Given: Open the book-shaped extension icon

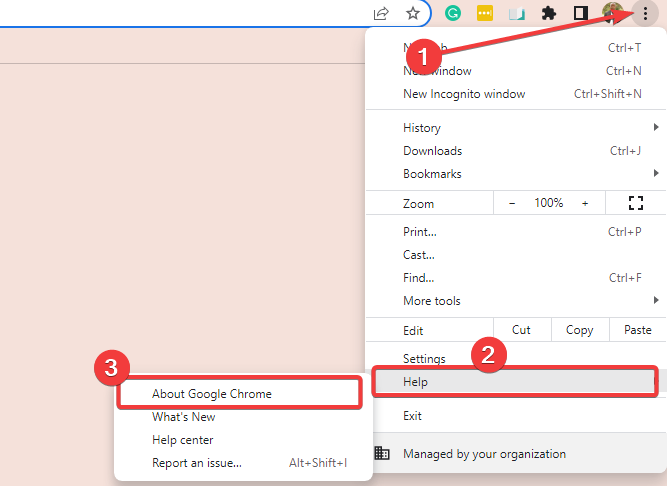Looking at the screenshot, I should click(516, 14).
